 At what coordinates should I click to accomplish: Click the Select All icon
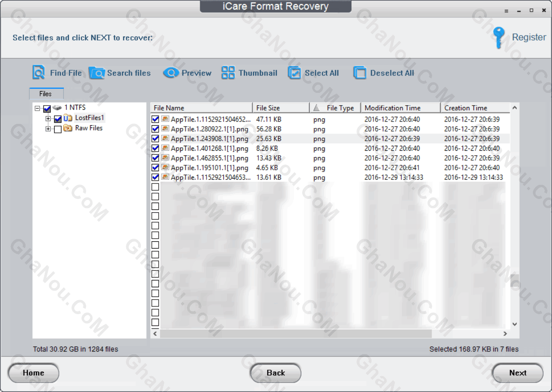pyautogui.click(x=294, y=73)
